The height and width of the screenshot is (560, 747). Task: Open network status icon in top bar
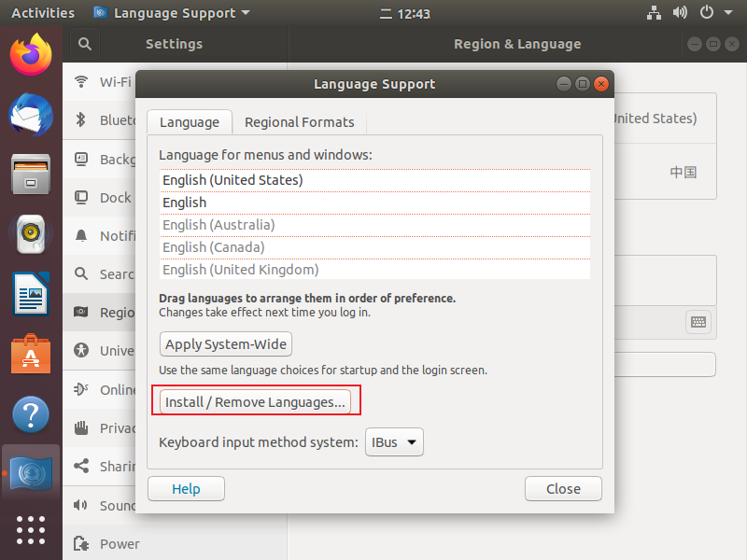coord(654,13)
